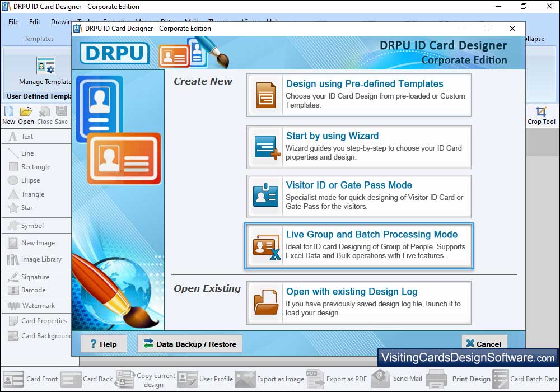Image resolution: width=560 pixels, height=392 pixels.
Task: Click Export as Image
Action: pyautogui.click(x=270, y=379)
